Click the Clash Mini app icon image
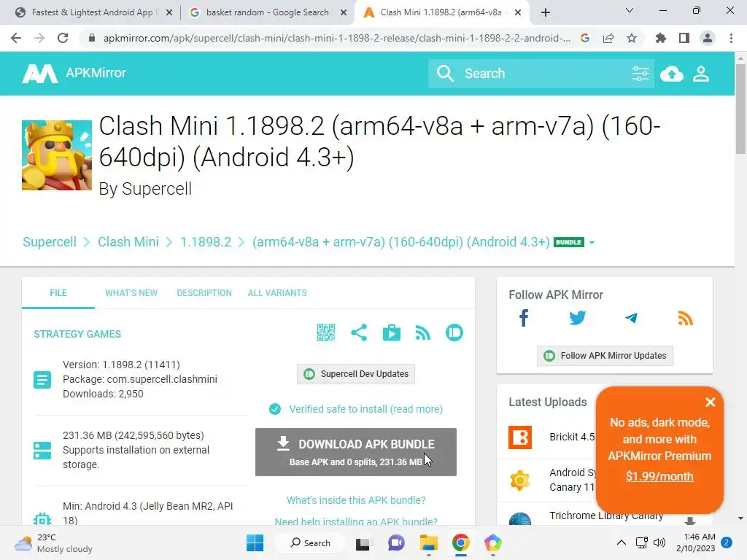Image resolution: width=747 pixels, height=560 pixels. click(57, 155)
